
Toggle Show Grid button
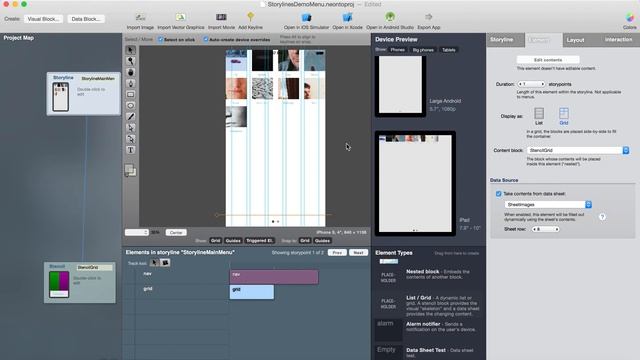coord(216,240)
